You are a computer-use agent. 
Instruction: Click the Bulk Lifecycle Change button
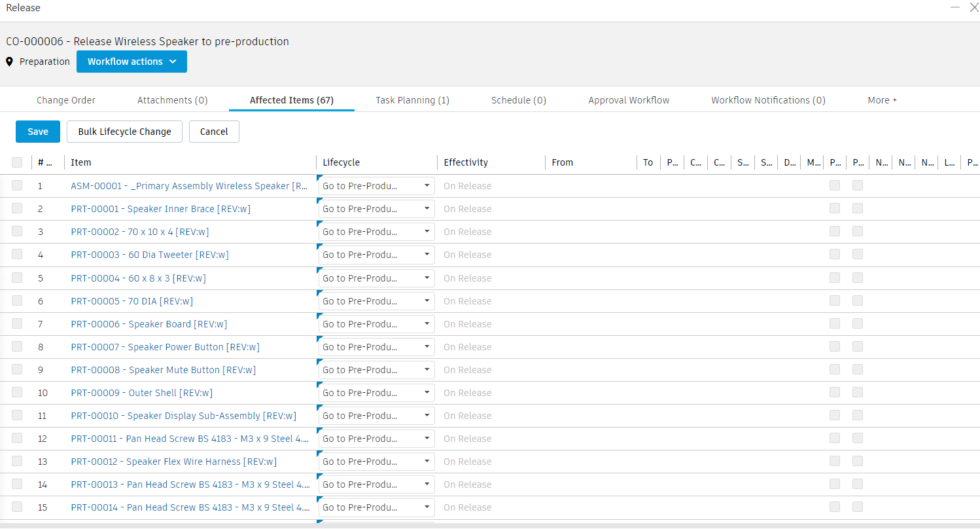[x=124, y=132]
